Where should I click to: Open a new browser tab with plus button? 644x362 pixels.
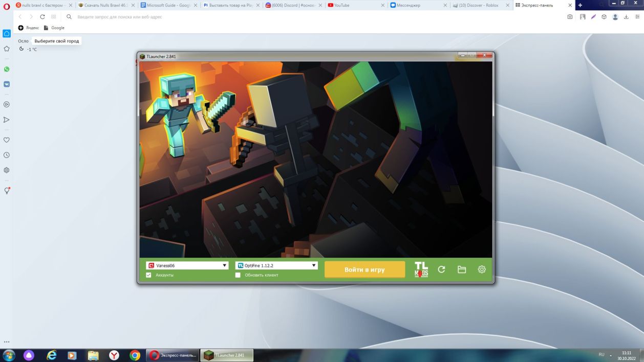(580, 5)
